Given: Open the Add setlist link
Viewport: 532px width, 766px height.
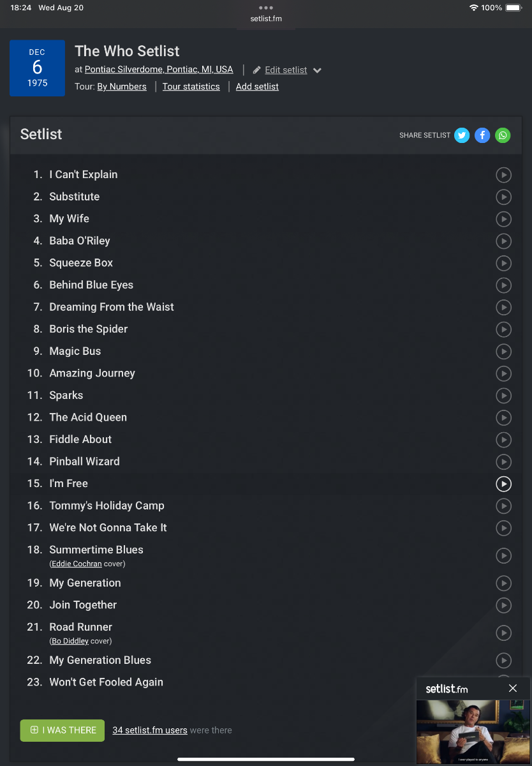Looking at the screenshot, I should (x=257, y=87).
